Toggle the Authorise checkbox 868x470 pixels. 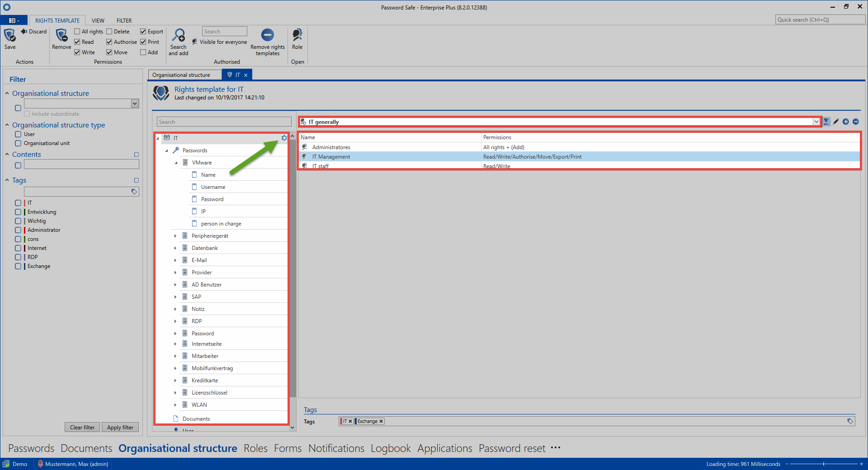[109, 42]
